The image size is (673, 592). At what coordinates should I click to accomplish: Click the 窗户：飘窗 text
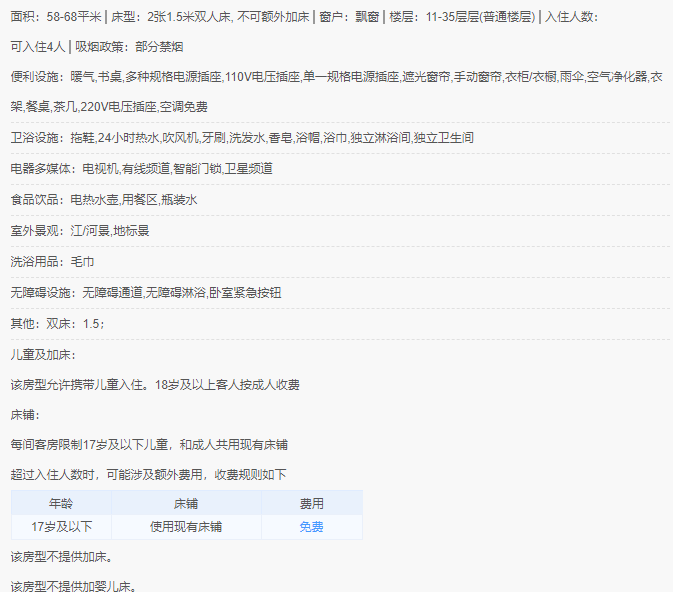pos(349,17)
